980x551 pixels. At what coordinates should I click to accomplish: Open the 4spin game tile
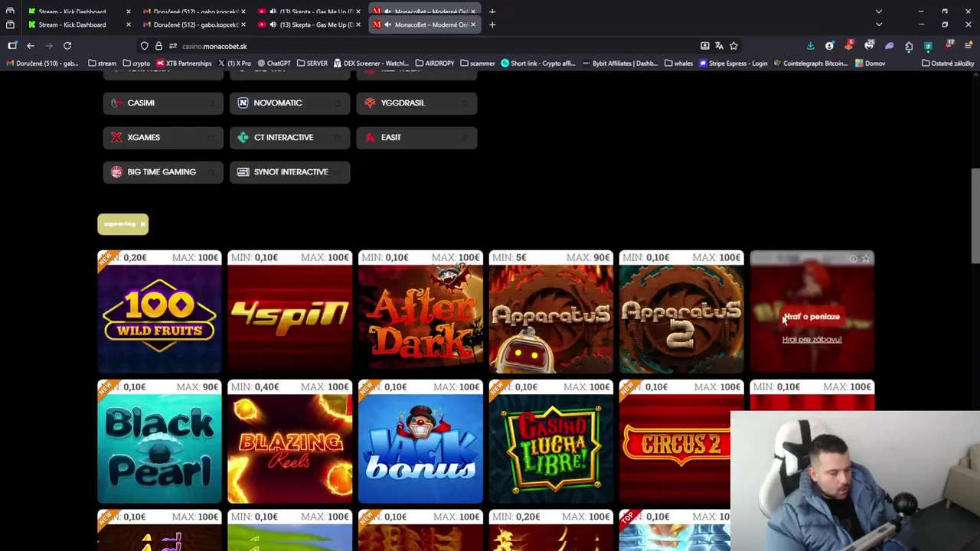point(289,311)
